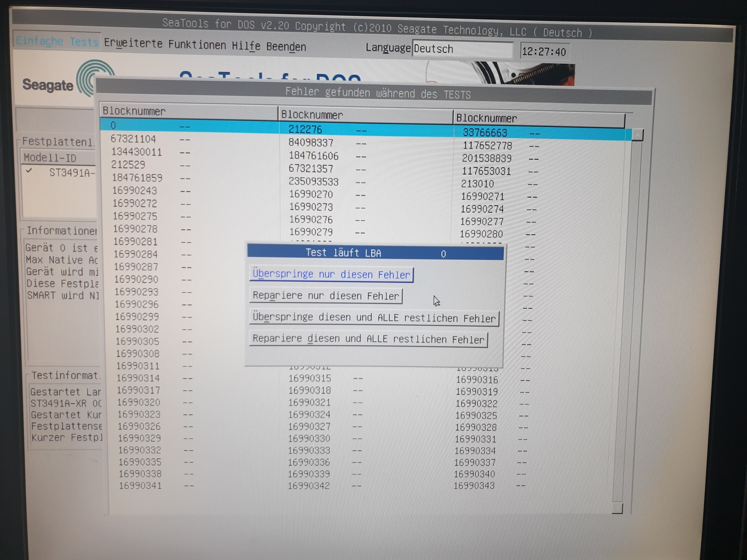
Task: Open the Language dropdown showing Deutsch
Action: [x=462, y=49]
